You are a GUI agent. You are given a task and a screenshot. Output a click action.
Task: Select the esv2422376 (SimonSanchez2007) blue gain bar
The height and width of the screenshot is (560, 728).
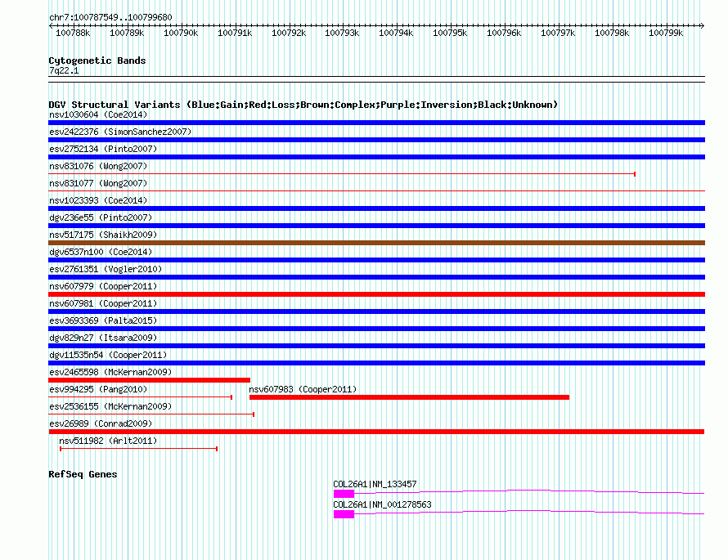tap(376, 140)
